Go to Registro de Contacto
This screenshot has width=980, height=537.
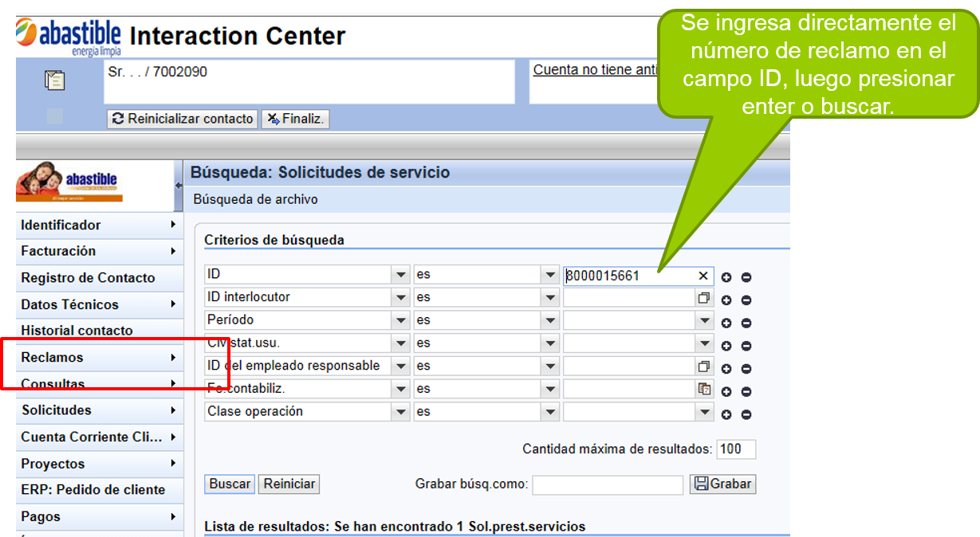(x=100, y=278)
